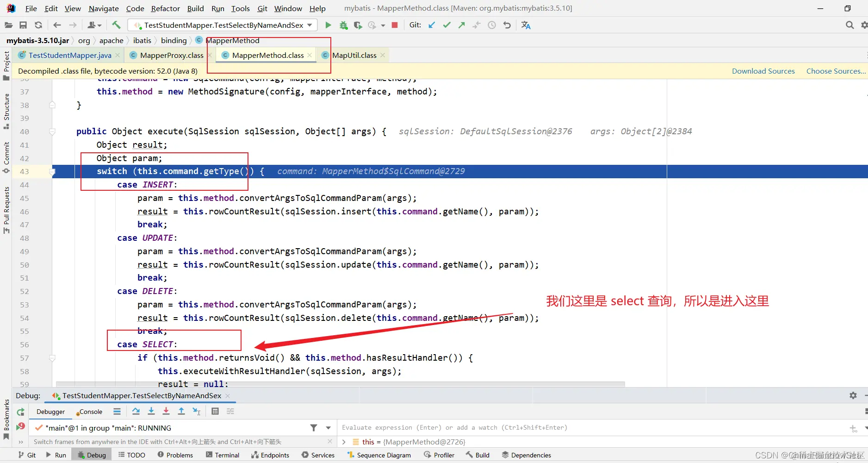The image size is (868, 463).
Task: Open Git history clock icon
Action: point(492,25)
